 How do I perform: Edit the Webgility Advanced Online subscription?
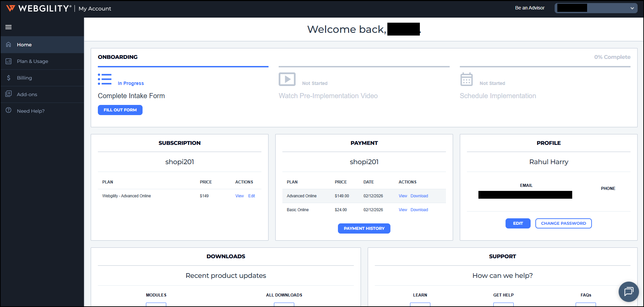click(x=252, y=196)
